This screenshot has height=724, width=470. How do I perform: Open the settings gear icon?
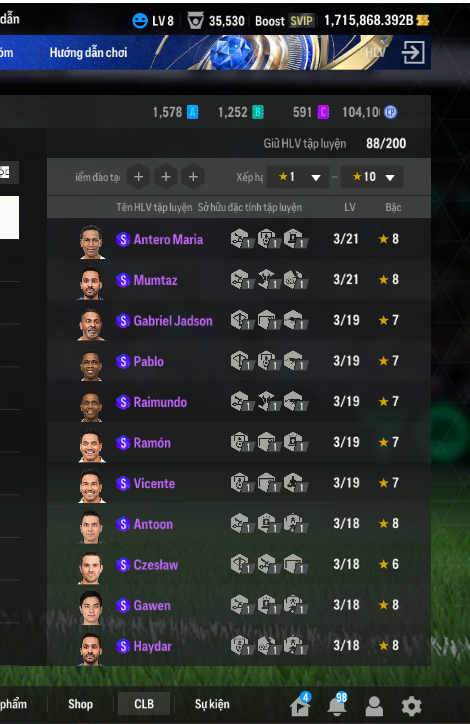[x=411, y=706]
